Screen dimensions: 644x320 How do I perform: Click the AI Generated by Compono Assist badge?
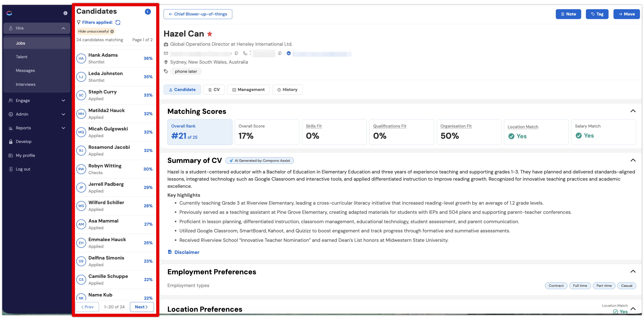[x=259, y=161]
